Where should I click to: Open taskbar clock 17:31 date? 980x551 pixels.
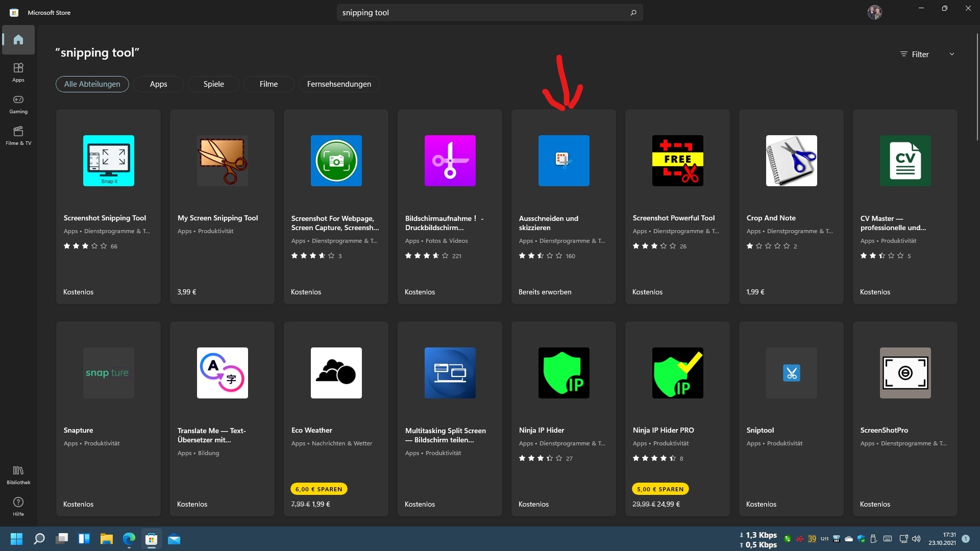(x=942, y=539)
